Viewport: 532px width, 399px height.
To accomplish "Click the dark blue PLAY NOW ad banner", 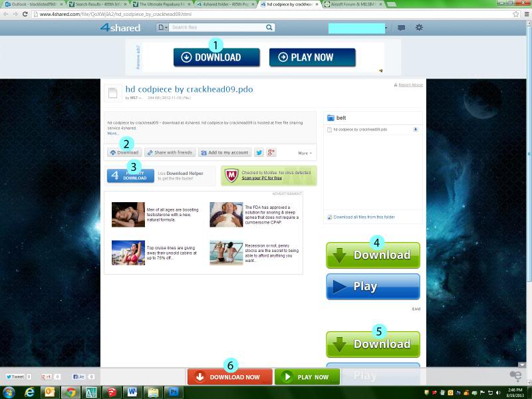I will click(312, 57).
